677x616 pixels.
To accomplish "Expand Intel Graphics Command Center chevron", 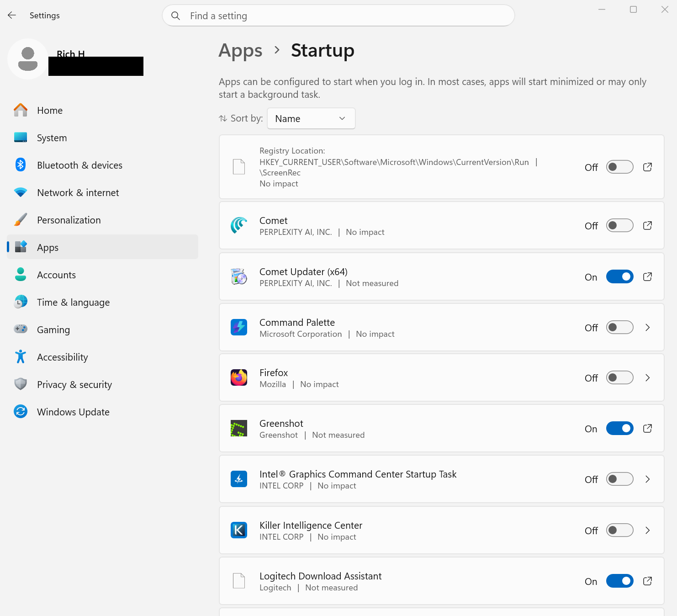I will (x=647, y=479).
